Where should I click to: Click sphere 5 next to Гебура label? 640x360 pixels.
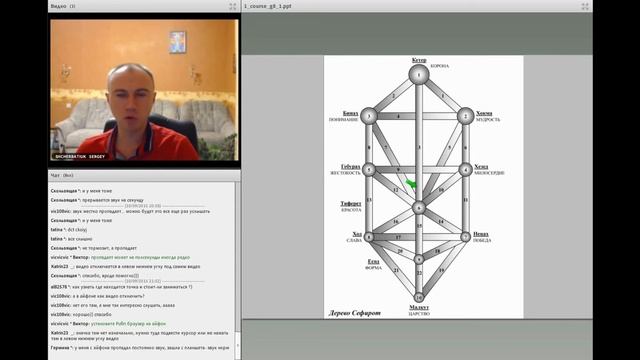tap(369, 169)
